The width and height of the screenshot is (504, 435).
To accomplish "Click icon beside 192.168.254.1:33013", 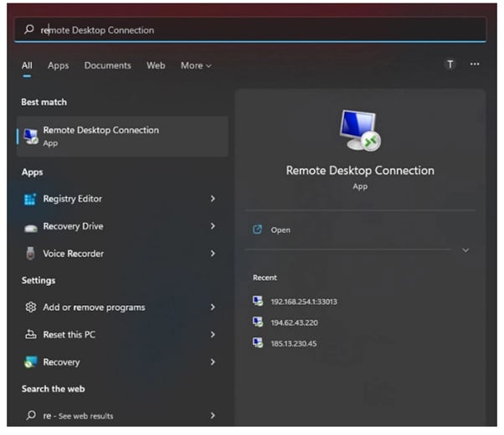I will 258,301.
